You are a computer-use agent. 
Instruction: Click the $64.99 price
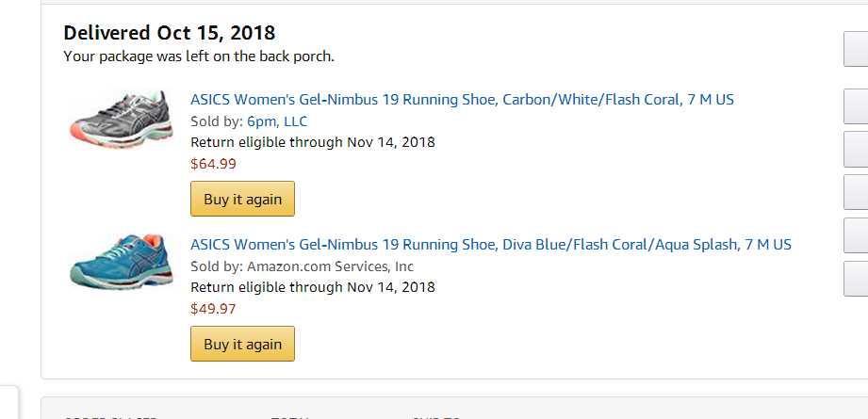pos(213,164)
